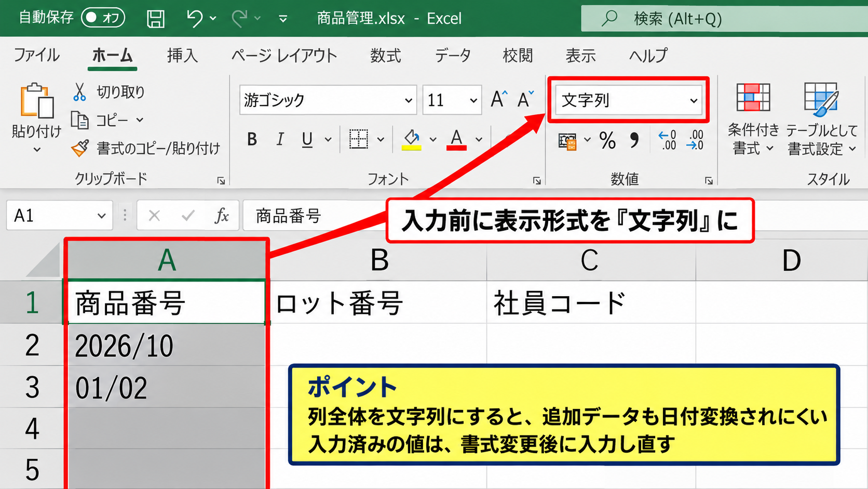Open the ファイル menu tab

pos(36,55)
